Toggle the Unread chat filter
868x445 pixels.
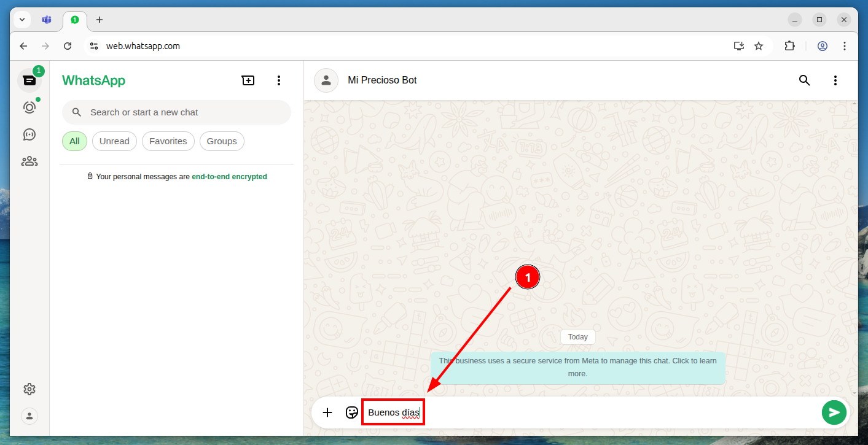pyautogui.click(x=114, y=141)
